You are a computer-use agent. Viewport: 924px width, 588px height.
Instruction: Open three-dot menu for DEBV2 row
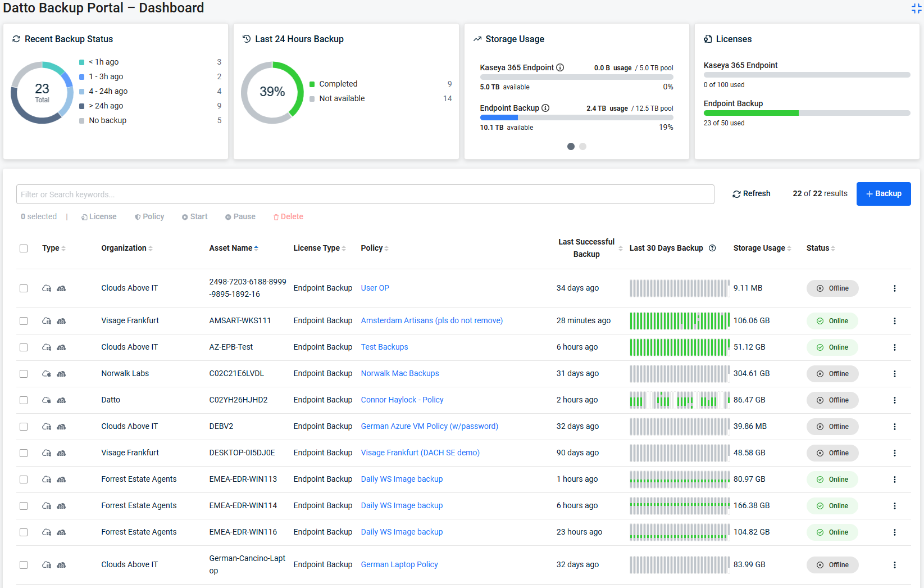click(x=895, y=427)
